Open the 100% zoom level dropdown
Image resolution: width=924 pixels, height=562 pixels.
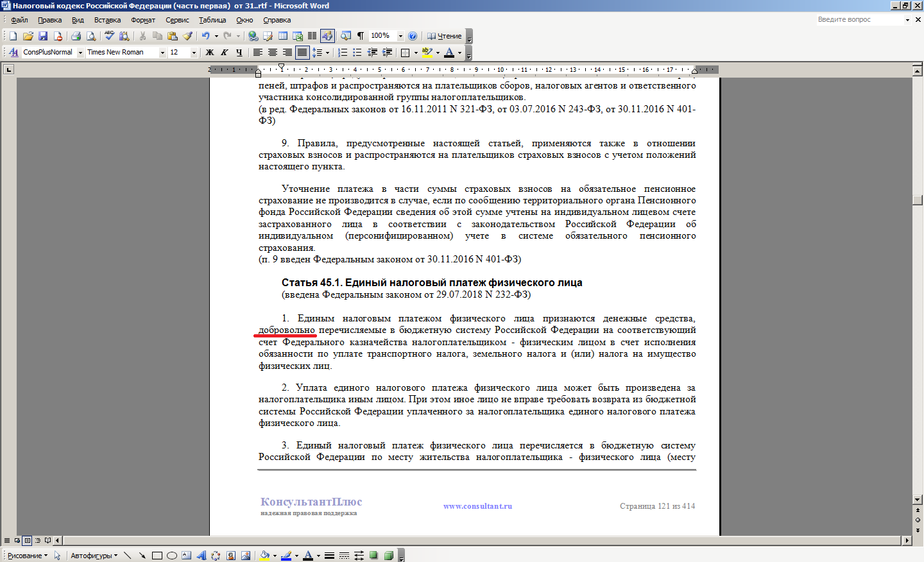tap(400, 36)
